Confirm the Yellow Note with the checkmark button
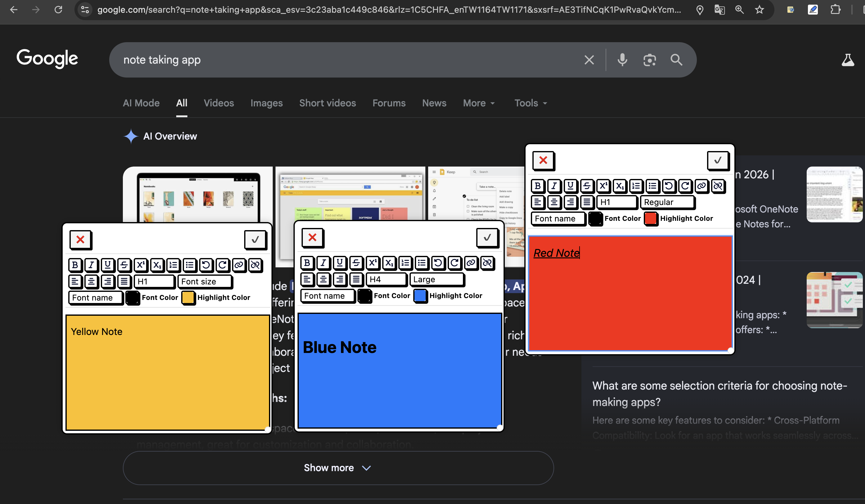Image resolution: width=865 pixels, height=504 pixels. coord(255,240)
